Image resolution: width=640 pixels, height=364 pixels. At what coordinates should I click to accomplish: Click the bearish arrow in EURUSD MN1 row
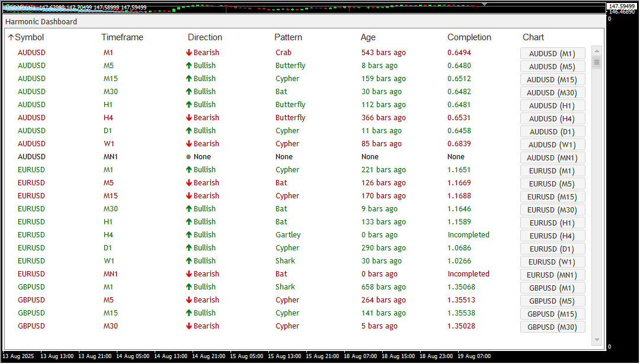pyautogui.click(x=188, y=274)
